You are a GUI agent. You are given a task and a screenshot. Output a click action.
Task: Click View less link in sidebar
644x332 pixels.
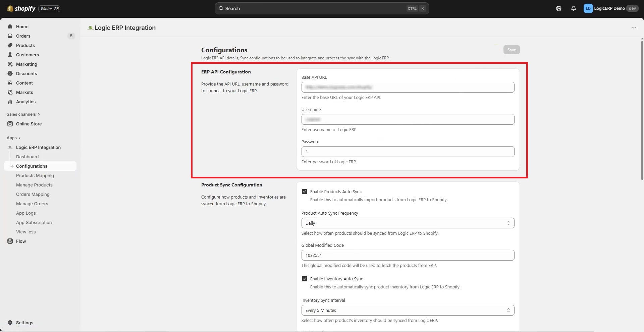click(x=26, y=232)
